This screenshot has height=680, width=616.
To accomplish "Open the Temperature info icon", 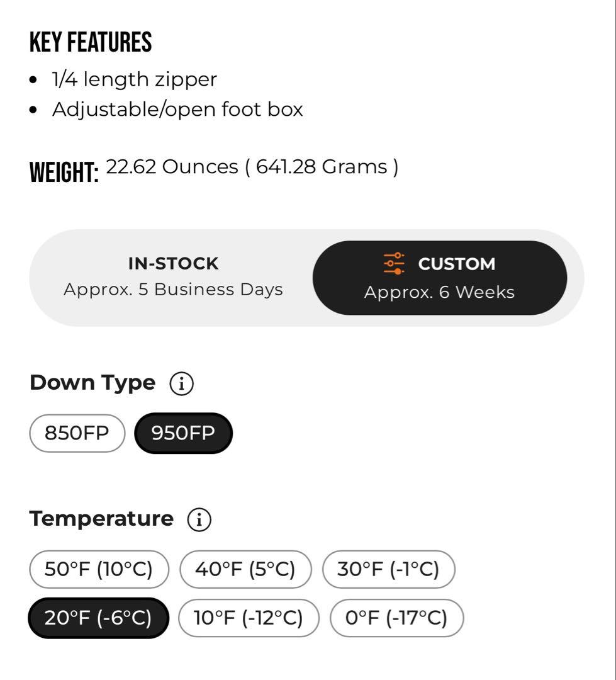I will 199,519.
